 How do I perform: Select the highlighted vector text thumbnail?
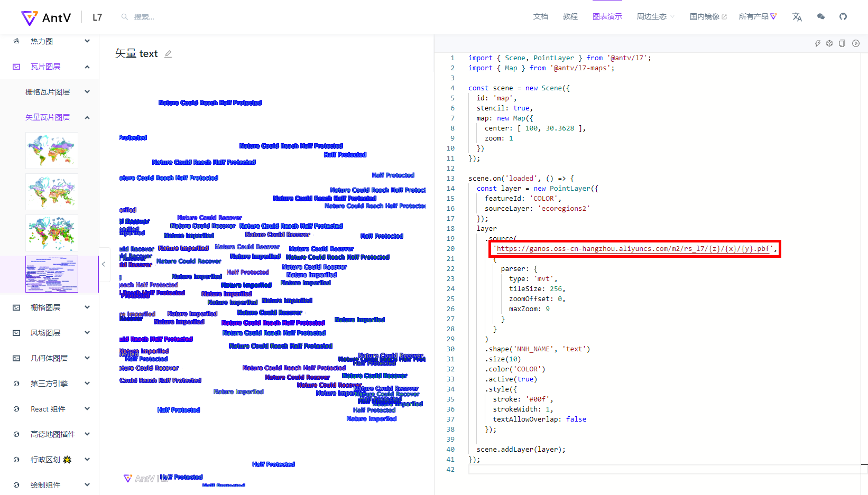click(52, 274)
